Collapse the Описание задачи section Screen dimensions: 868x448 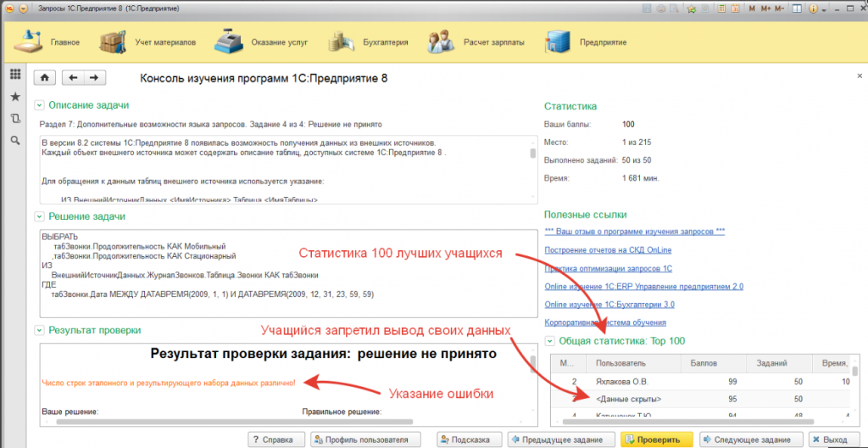(39, 105)
